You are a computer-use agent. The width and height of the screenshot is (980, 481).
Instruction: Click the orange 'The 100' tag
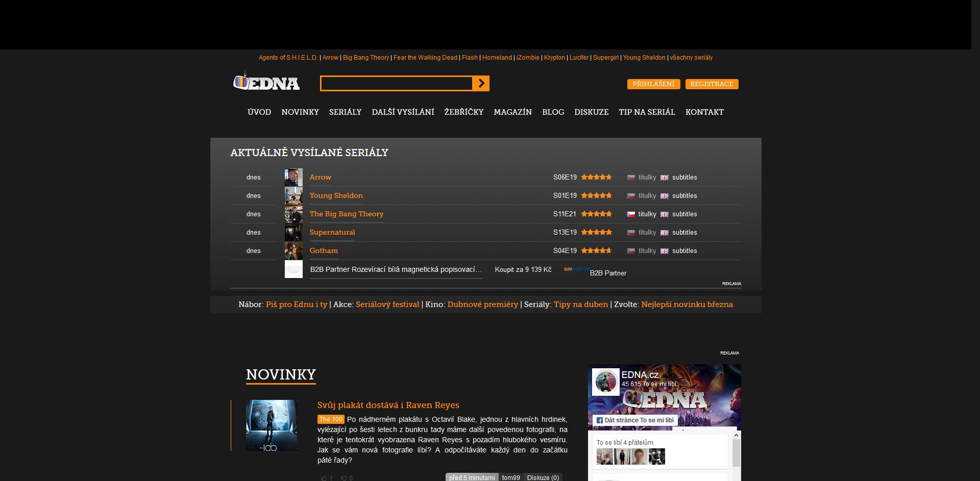coord(331,419)
